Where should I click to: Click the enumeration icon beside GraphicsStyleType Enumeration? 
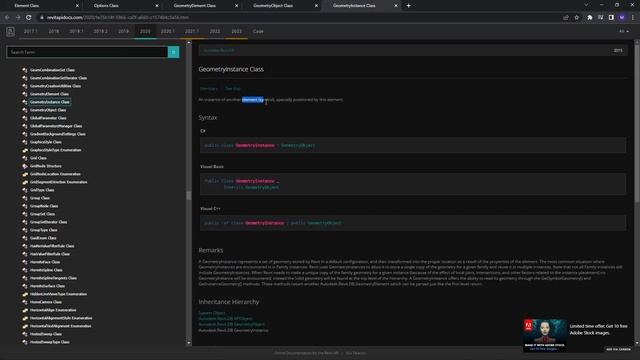25,150
